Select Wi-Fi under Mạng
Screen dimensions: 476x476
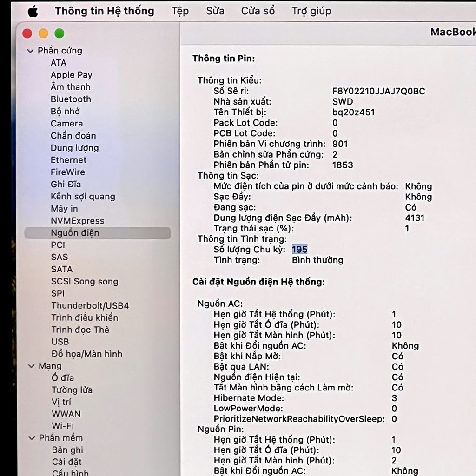tap(63, 426)
